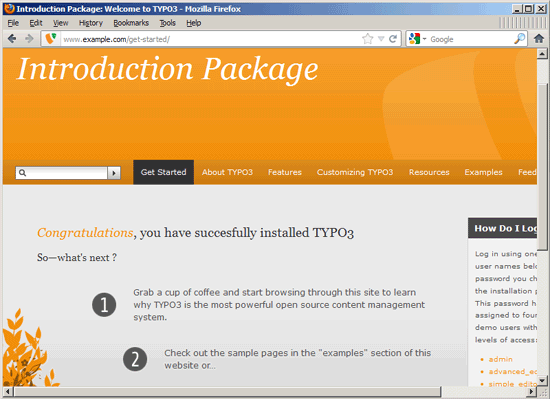Click the browser Forward arrow button
The width and height of the screenshot is (550, 399).
click(x=29, y=39)
